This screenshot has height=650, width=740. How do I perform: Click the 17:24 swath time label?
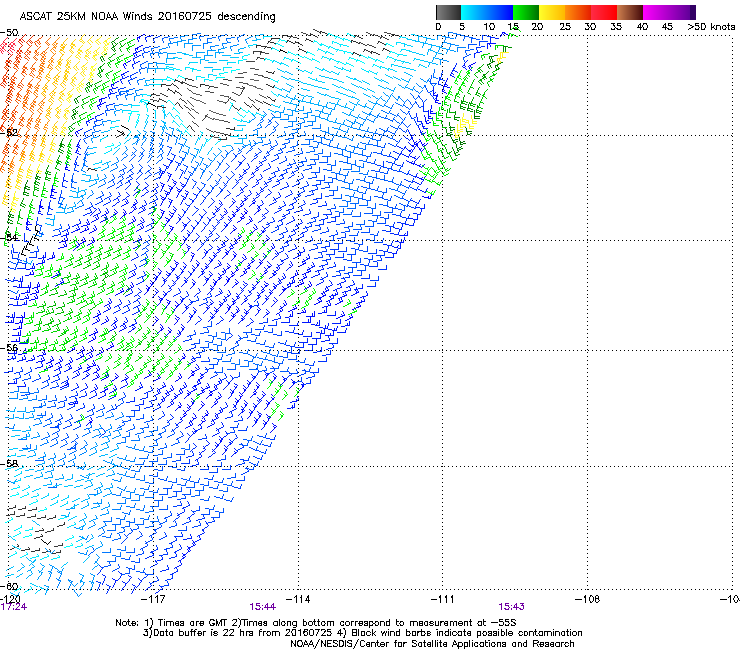[x=14, y=607]
